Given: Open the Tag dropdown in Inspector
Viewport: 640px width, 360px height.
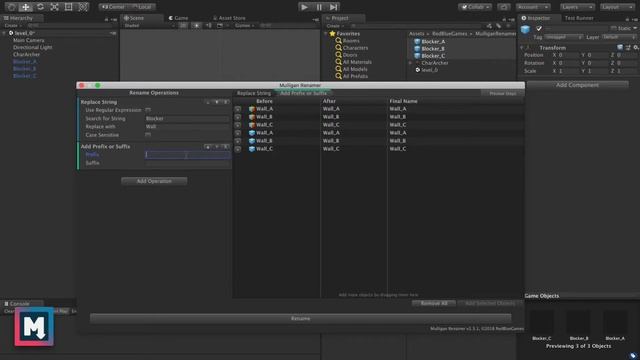Looking at the screenshot, I should pos(564,37).
